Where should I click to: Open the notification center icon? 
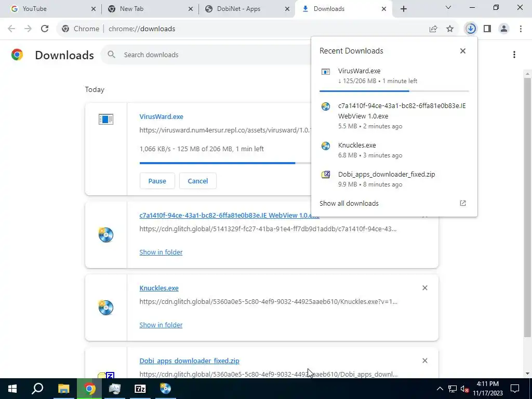tap(515, 389)
